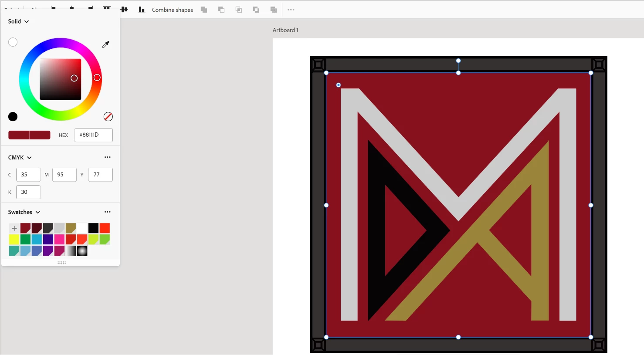Select the gold swatch in Swatches
This screenshot has width=644, height=355.
pos(71,228)
